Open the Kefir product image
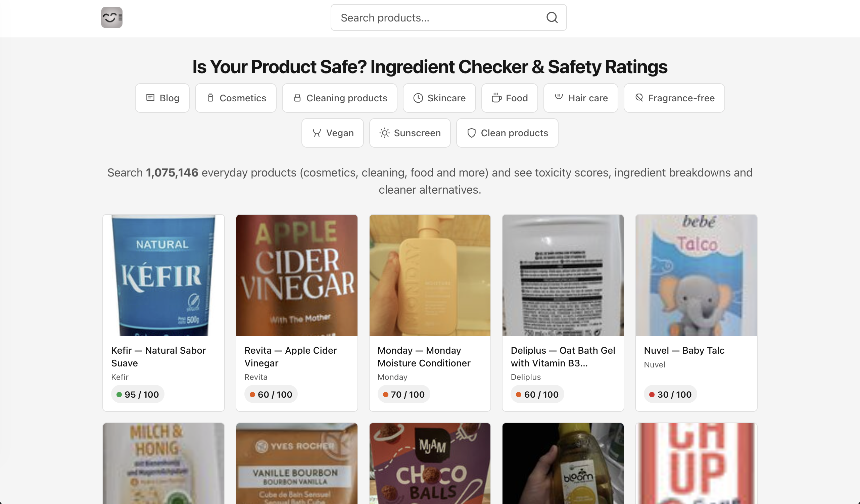 [x=163, y=275]
